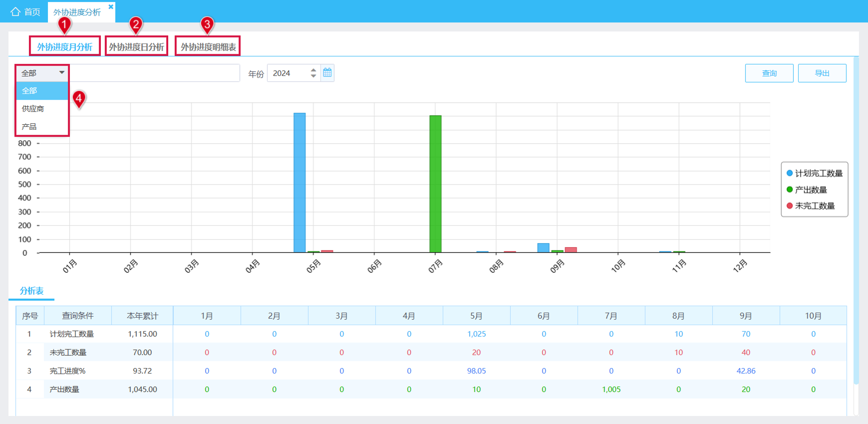Choose 全部 in the dropdown list

tap(42, 91)
